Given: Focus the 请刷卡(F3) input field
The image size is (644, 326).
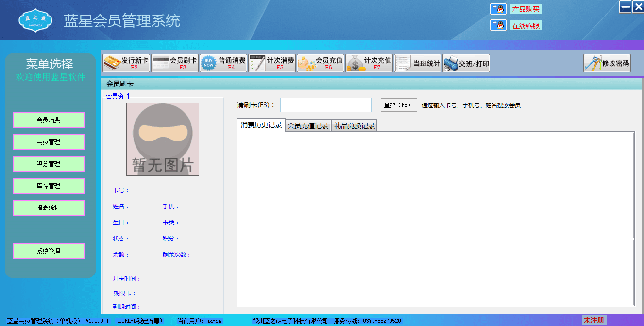Looking at the screenshot, I should click(x=326, y=105).
